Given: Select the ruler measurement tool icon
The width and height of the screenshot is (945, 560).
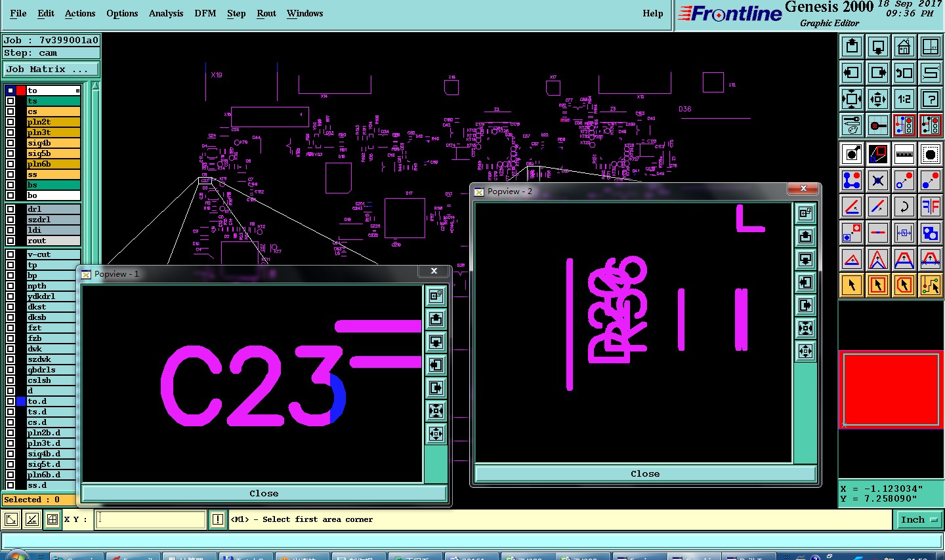Looking at the screenshot, I should pyautogui.click(x=904, y=154).
